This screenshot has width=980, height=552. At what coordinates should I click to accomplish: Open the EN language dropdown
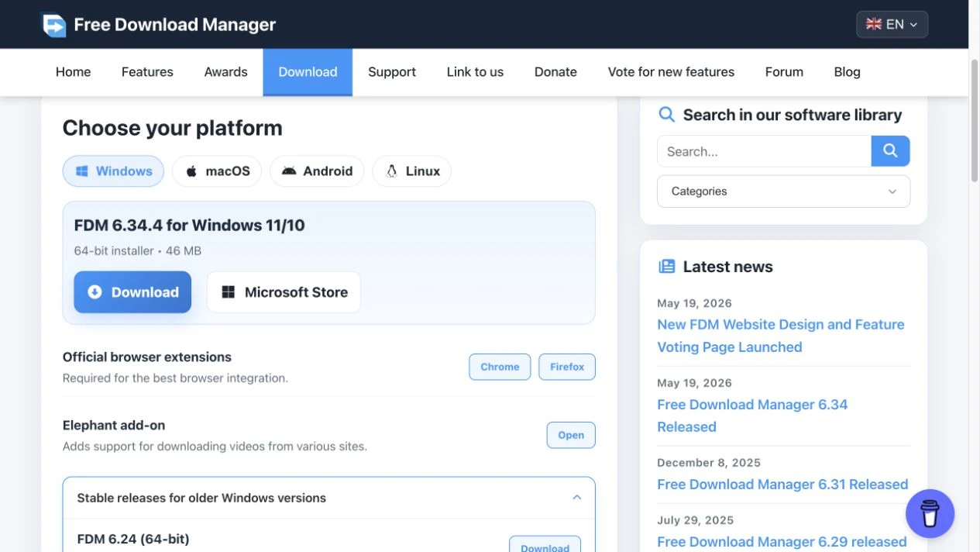coord(892,24)
